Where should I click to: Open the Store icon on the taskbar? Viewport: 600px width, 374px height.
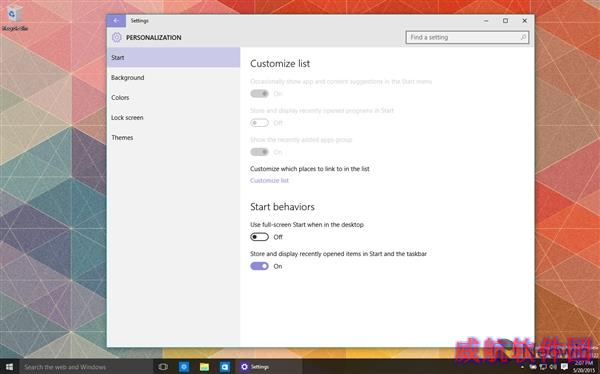(x=225, y=367)
